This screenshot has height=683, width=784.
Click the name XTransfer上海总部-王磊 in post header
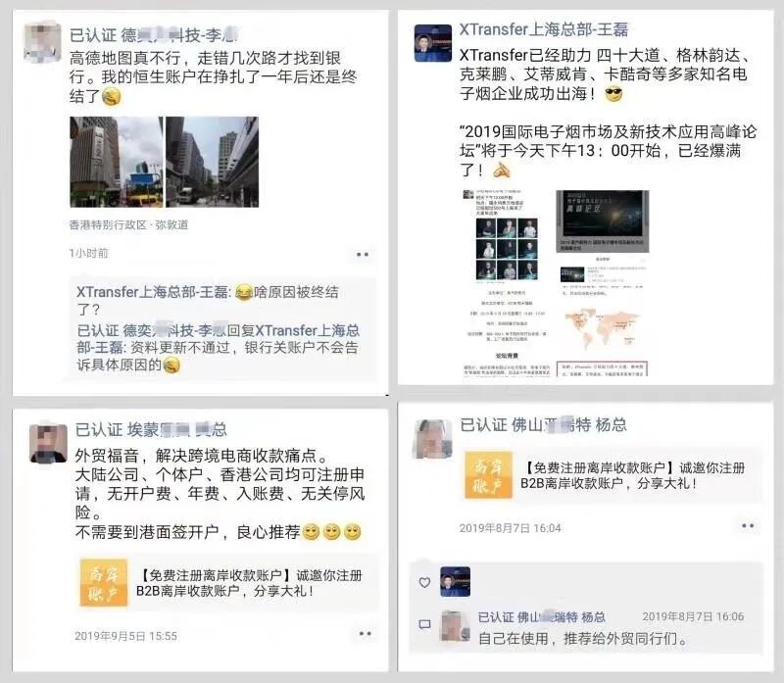point(544,29)
